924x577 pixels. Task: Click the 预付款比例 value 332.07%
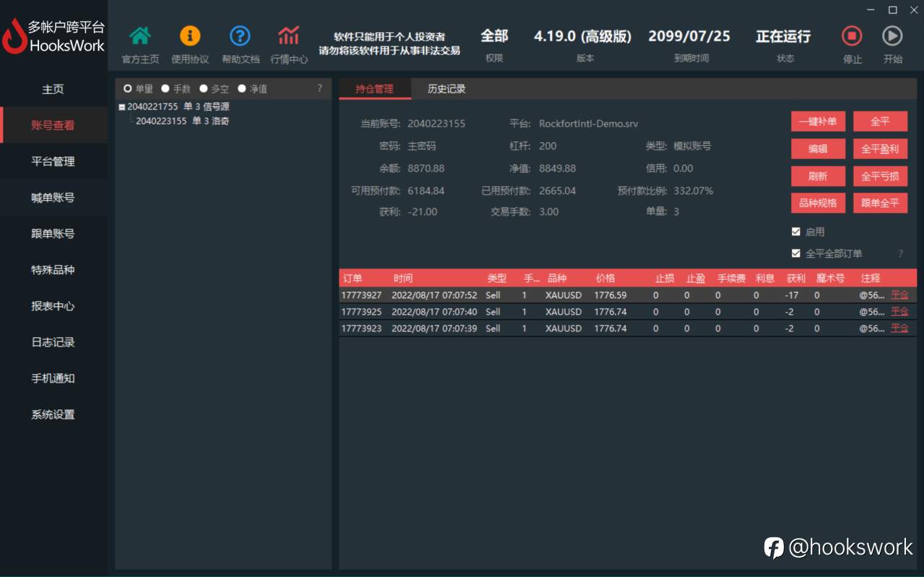tap(693, 191)
